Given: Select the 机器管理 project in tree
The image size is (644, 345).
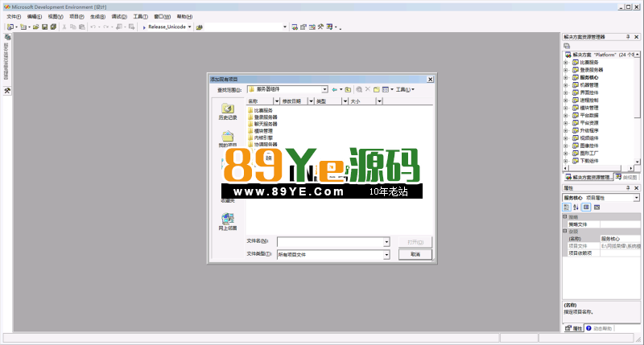Looking at the screenshot, I should pyautogui.click(x=586, y=85).
